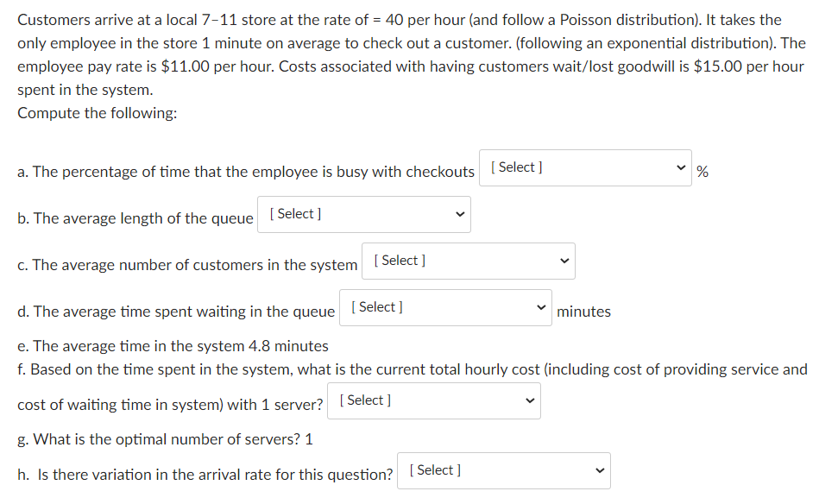This screenshot has width=819, height=504.
Task: Click the chevron on question c's dropdown
Action: (x=564, y=261)
